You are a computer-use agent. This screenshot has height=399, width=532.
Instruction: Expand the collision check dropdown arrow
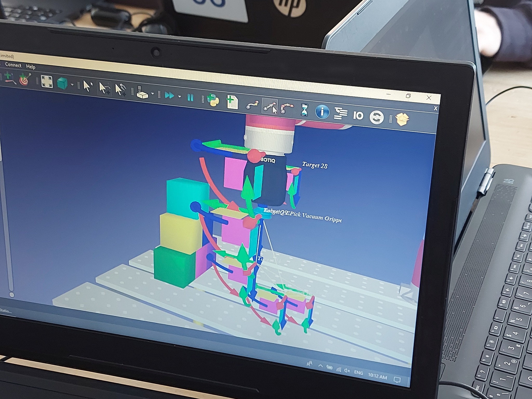tap(152, 94)
